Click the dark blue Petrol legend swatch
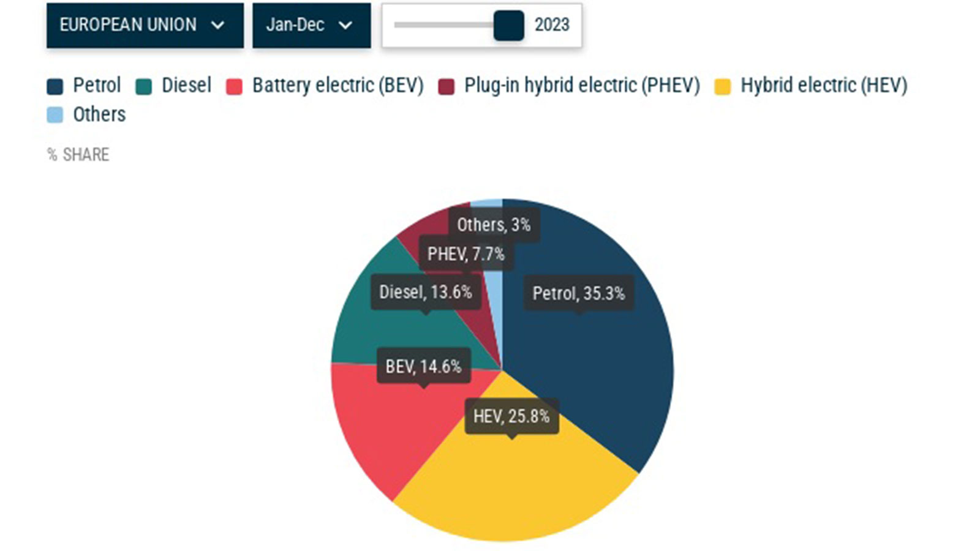This screenshot has width=980, height=551. coord(54,86)
